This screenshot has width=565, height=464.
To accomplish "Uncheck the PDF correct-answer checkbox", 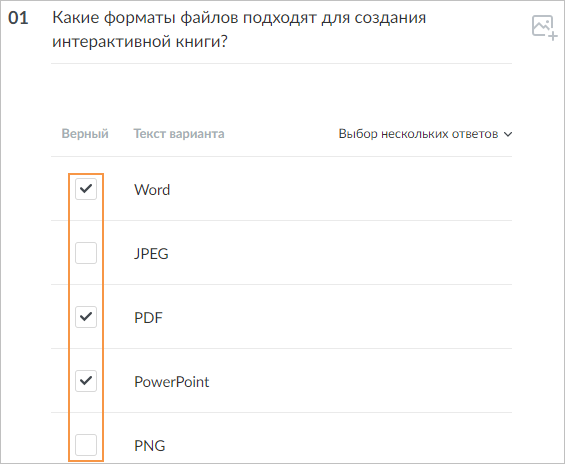I will 86,317.
